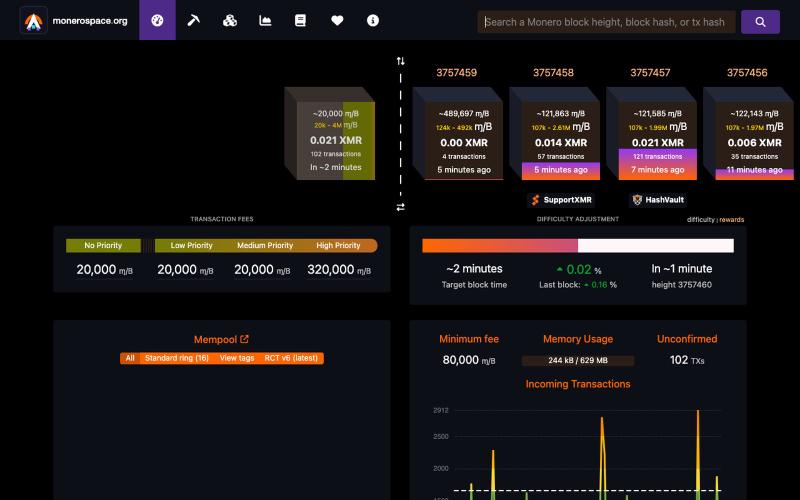Open the pending mempool block cube
Viewport: 800px width, 500px height.
330,133
